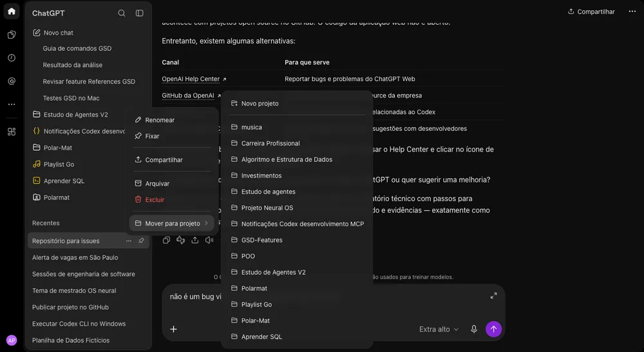Move chat to musica project
Viewport: 644px width, 352px height.
coord(296,127)
